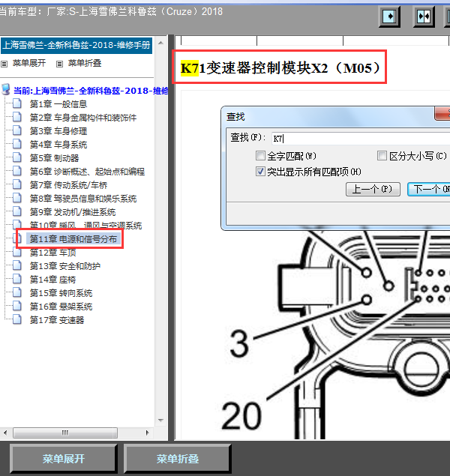Click top 菜单展开 link

(x=29, y=63)
